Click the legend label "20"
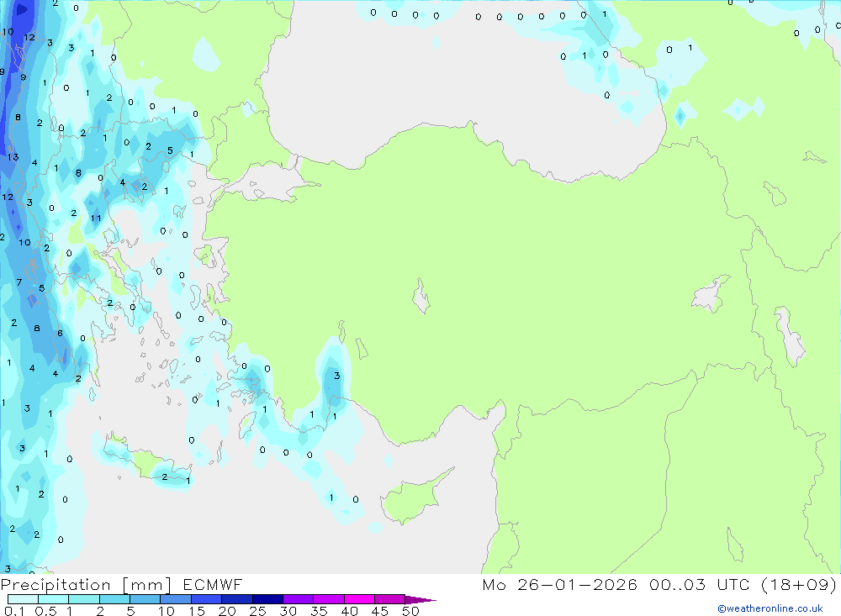Image resolution: width=841 pixels, height=616 pixels. (227, 611)
